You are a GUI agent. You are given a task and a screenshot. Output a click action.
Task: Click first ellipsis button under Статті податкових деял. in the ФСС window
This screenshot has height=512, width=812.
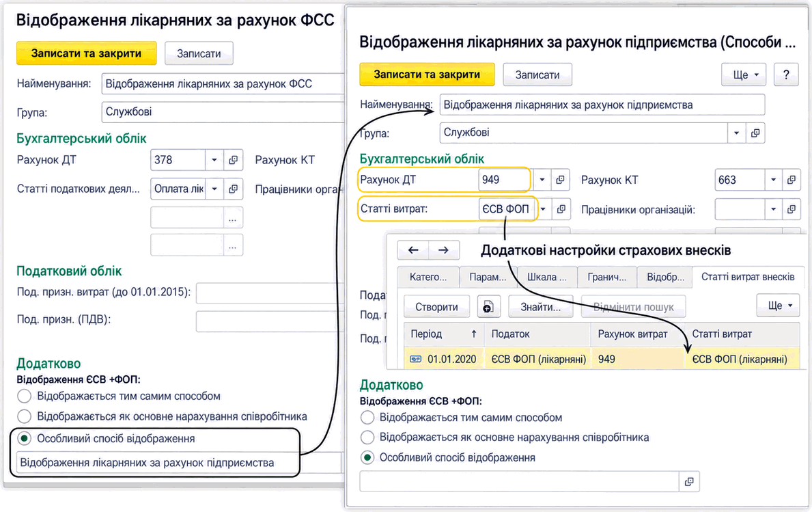point(232,218)
